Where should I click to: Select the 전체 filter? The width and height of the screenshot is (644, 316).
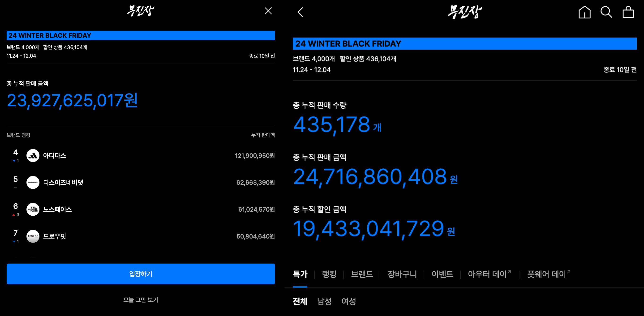click(300, 301)
